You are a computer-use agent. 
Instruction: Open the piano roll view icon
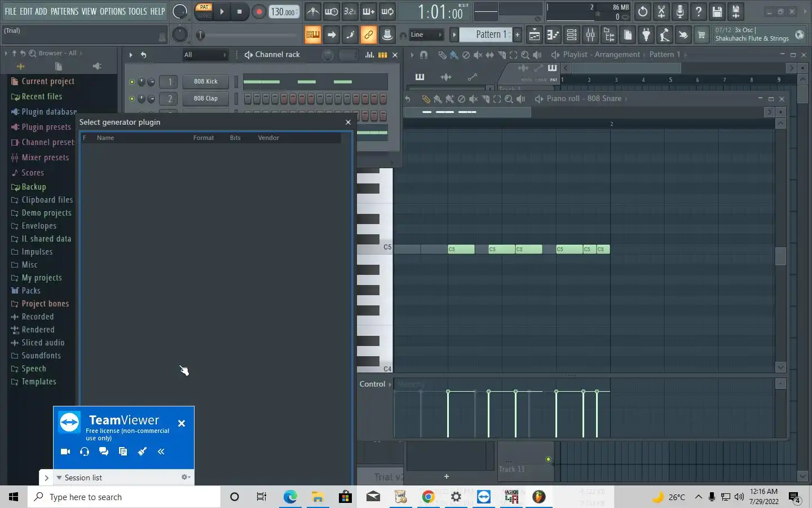(x=553, y=34)
